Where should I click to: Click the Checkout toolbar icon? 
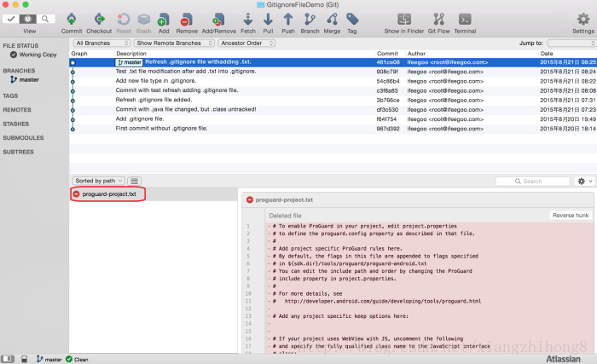99,19
